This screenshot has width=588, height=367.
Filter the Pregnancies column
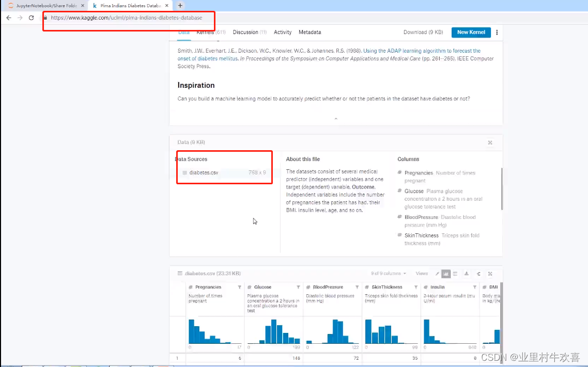coord(239,287)
